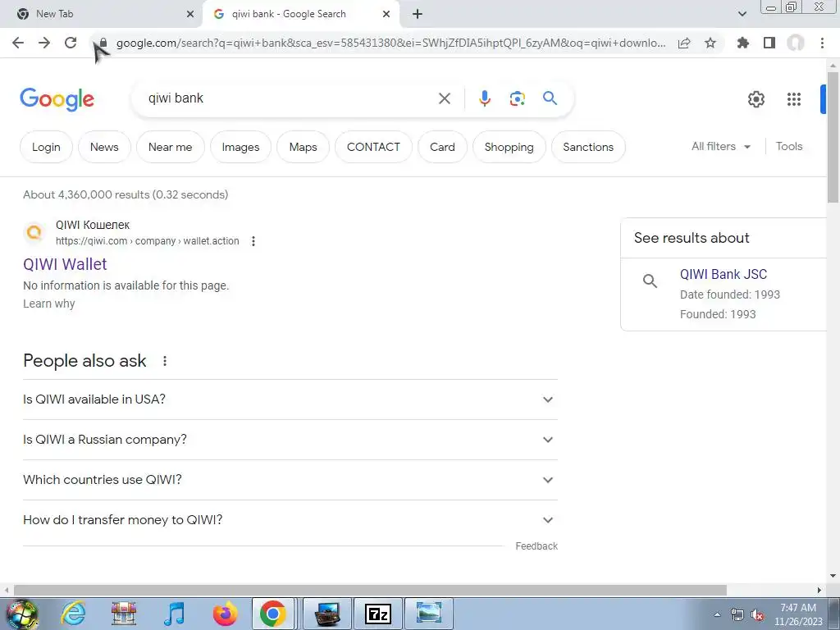Viewport: 840px width, 630px height.
Task: Open the music player taskbar icon
Action: click(175, 614)
